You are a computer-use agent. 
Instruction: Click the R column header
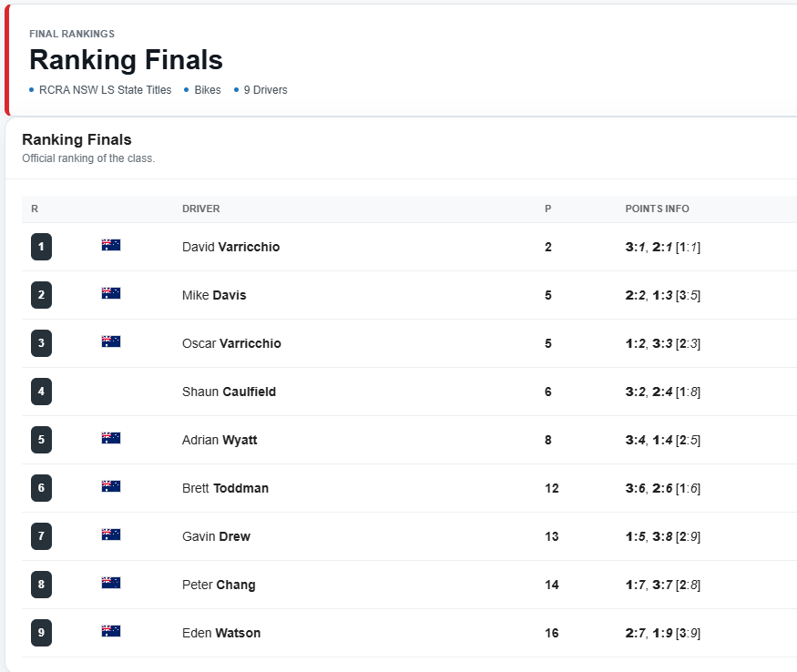(35, 209)
